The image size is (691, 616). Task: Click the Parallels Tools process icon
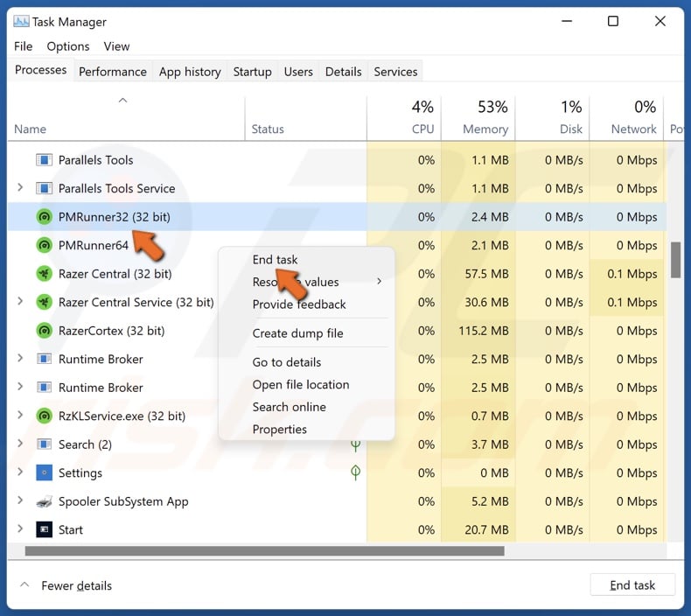click(x=44, y=159)
